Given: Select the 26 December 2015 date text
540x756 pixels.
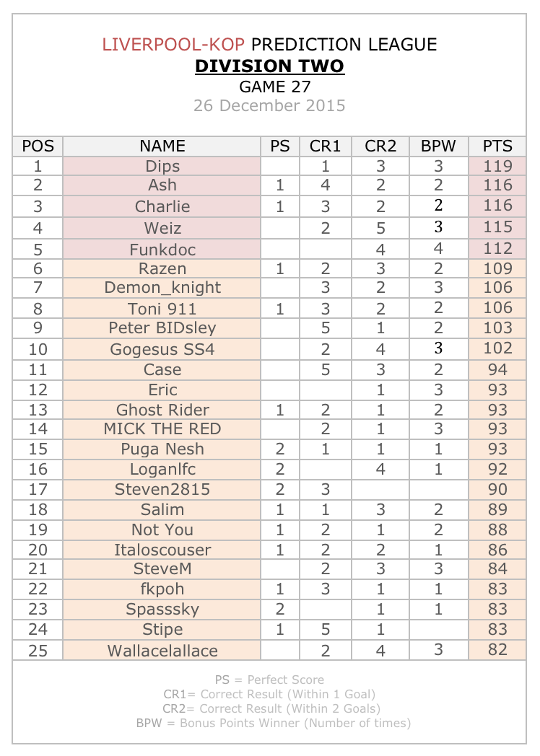Looking at the screenshot, I should pos(269,105).
